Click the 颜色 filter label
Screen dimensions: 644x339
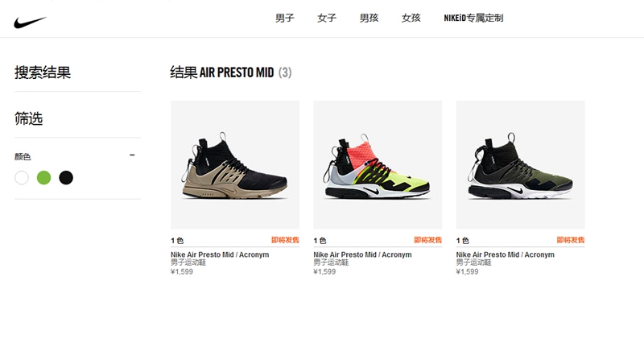(x=23, y=156)
